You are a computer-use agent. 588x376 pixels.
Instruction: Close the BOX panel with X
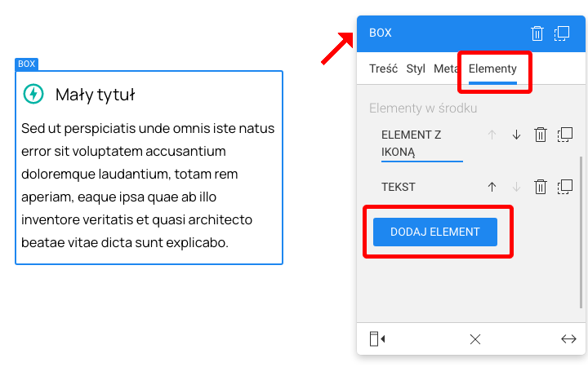click(x=475, y=339)
